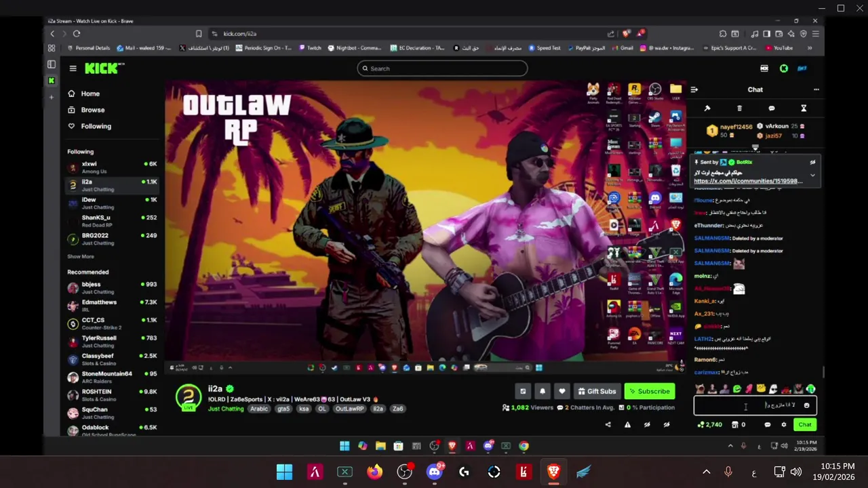Image resolution: width=868 pixels, height=488 pixels.
Task: Open the channel points 2,740 balance
Action: coord(710,425)
